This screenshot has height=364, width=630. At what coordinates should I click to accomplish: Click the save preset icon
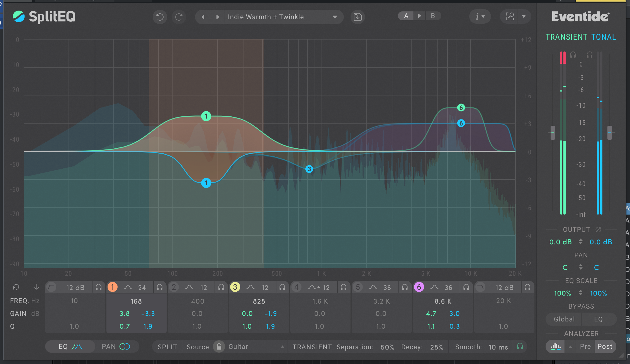click(x=357, y=17)
